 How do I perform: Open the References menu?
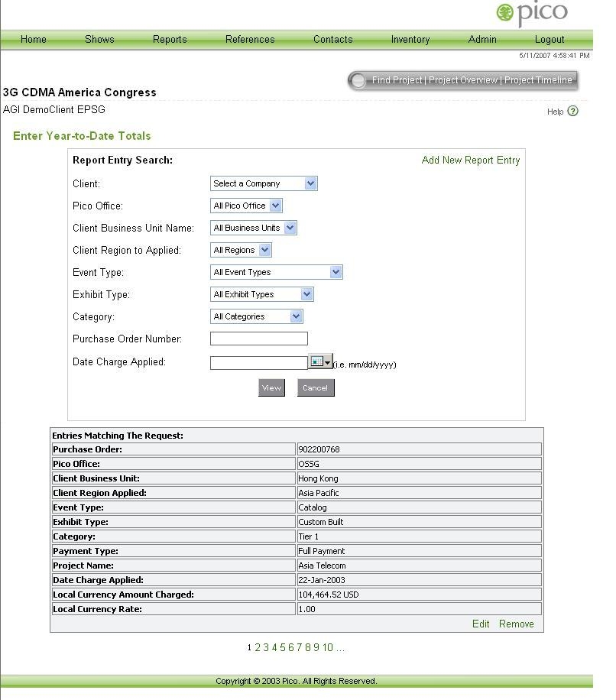250,39
